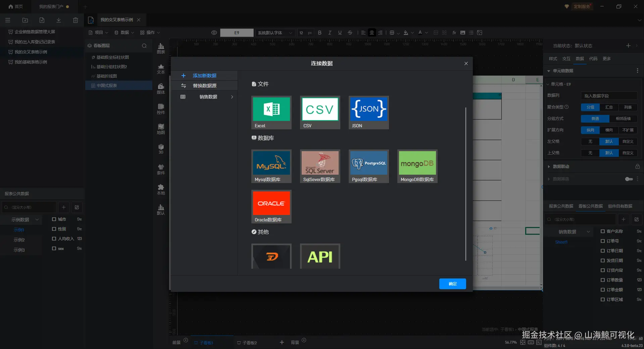Select the PostgreSQL database connector
644x349 pixels.
(368, 166)
